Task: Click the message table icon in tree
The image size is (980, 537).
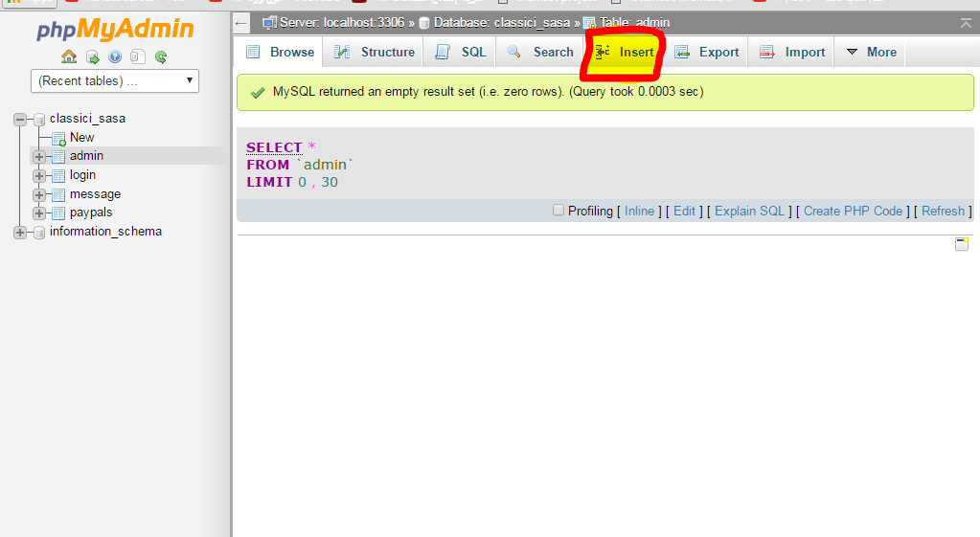Action: tap(58, 195)
